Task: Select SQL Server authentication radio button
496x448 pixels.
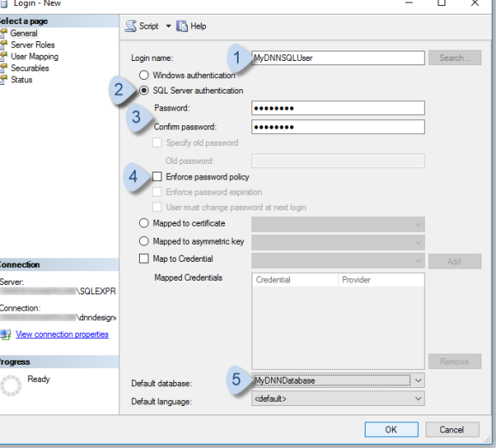Action: (x=143, y=90)
